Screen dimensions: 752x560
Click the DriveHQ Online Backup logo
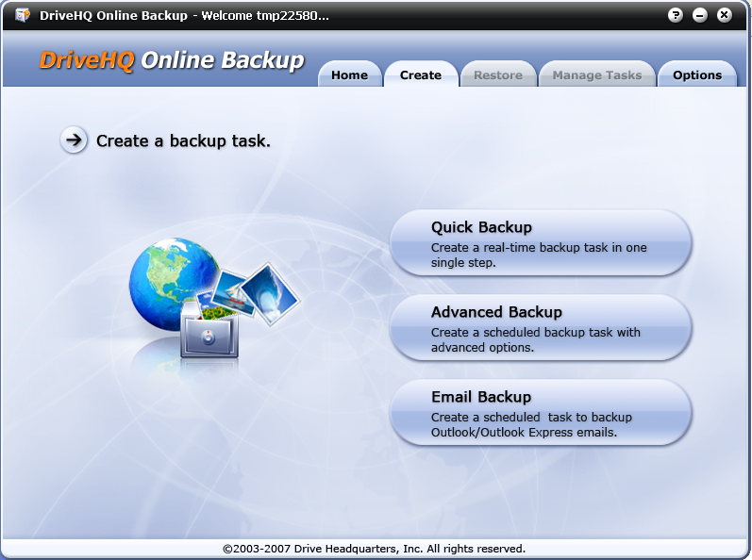pos(172,61)
